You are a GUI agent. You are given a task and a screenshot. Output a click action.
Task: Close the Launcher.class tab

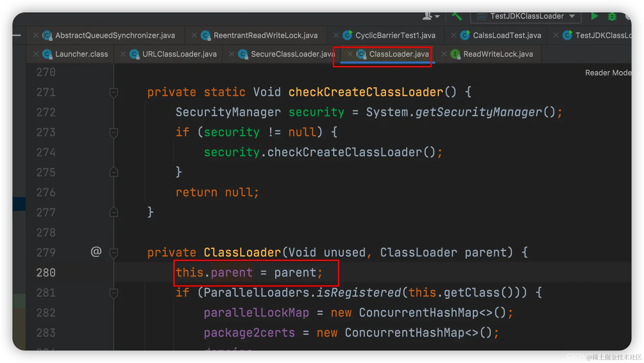click(36, 54)
